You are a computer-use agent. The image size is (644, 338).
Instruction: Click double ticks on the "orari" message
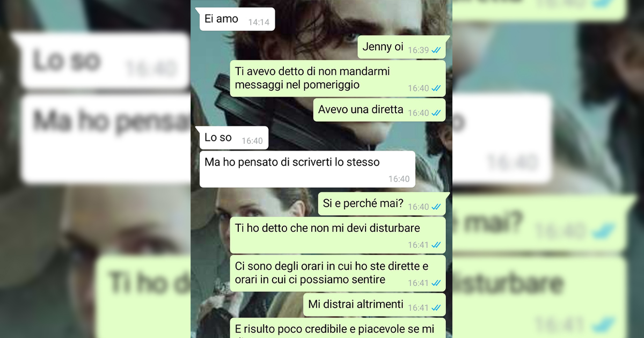tap(436, 283)
